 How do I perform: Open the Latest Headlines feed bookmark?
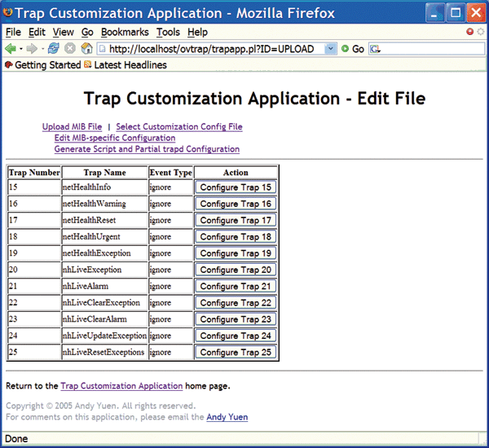click(x=130, y=65)
